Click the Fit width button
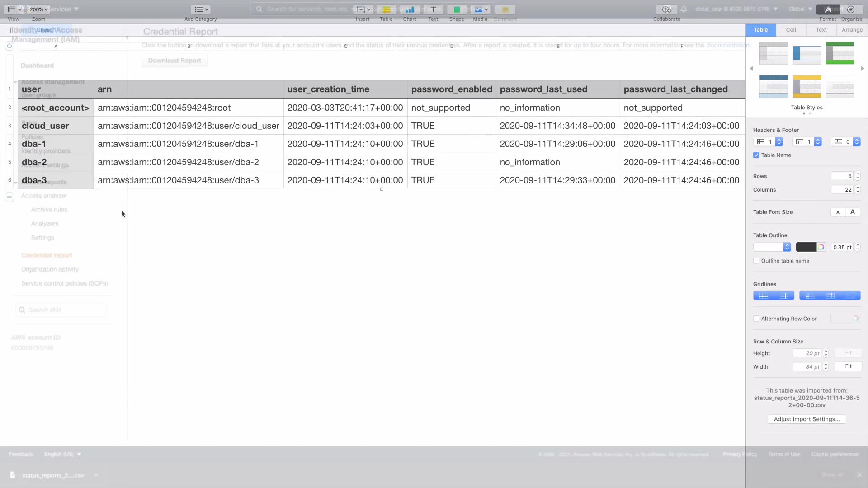Image resolution: width=868 pixels, height=488 pixels. 848,366
